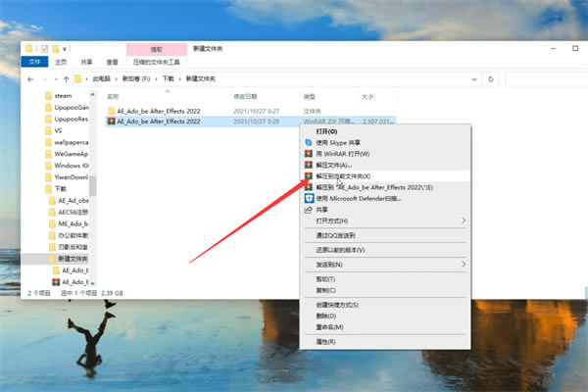Click the chevron after 下载 in the breadcrumb

click(x=180, y=78)
